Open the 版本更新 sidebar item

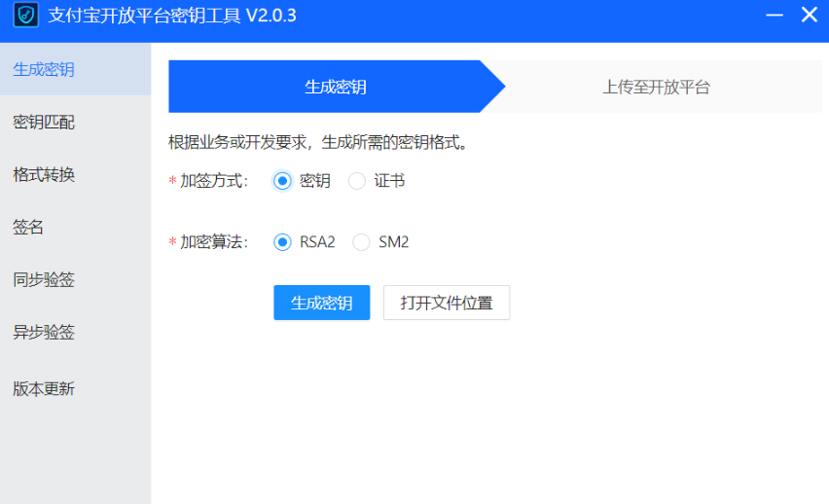tap(76, 389)
